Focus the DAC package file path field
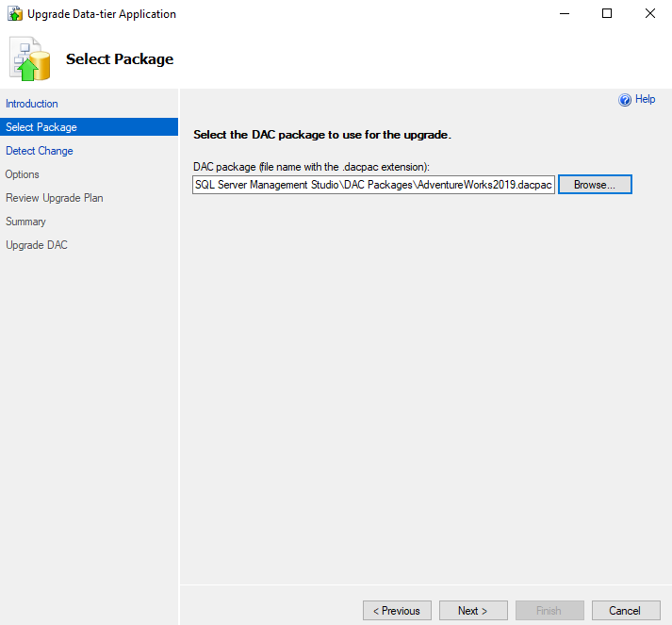This screenshot has height=625, width=672. point(373,185)
